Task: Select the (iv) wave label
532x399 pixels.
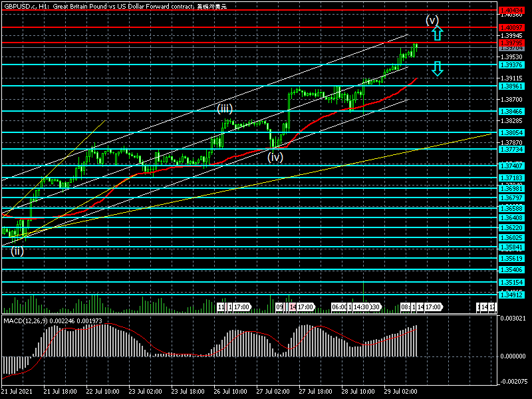Action: pyautogui.click(x=275, y=157)
